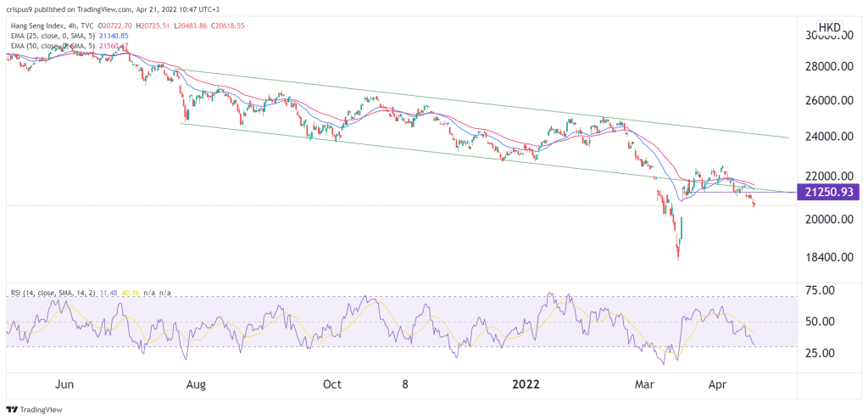The width and height of the screenshot is (868, 420).
Task: Click the 18400.00 price axis label
Action: [x=828, y=258]
